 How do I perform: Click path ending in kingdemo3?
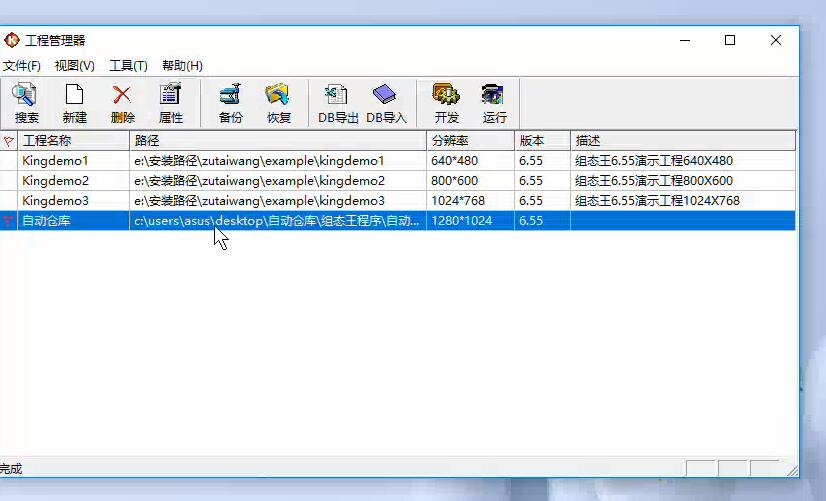pos(259,201)
